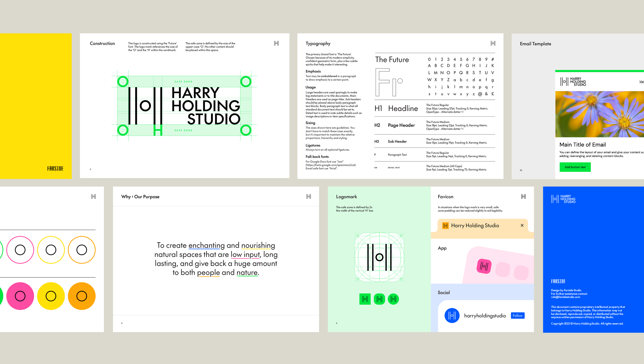Click the white studio logo on blue slide
644x364 pixels.
pyautogui.click(x=563, y=199)
